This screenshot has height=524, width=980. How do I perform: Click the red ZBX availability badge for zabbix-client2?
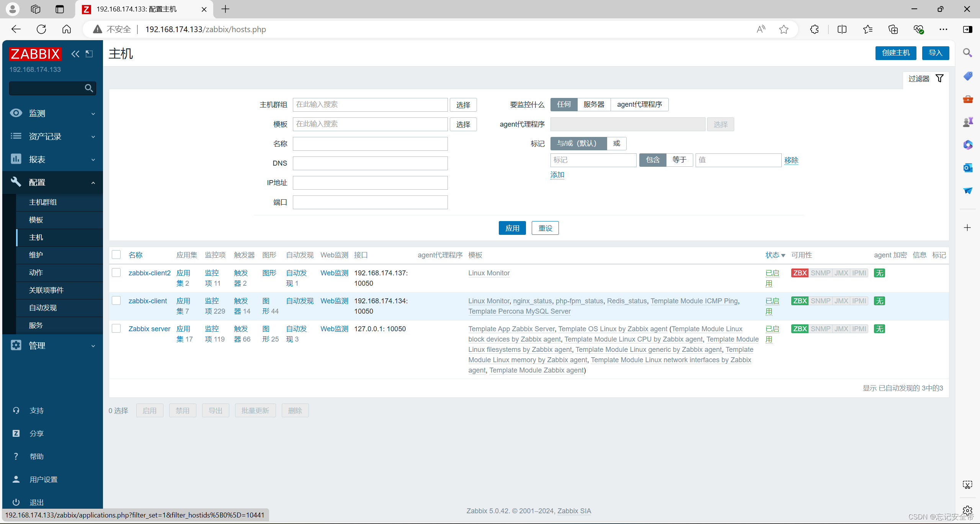click(x=800, y=273)
